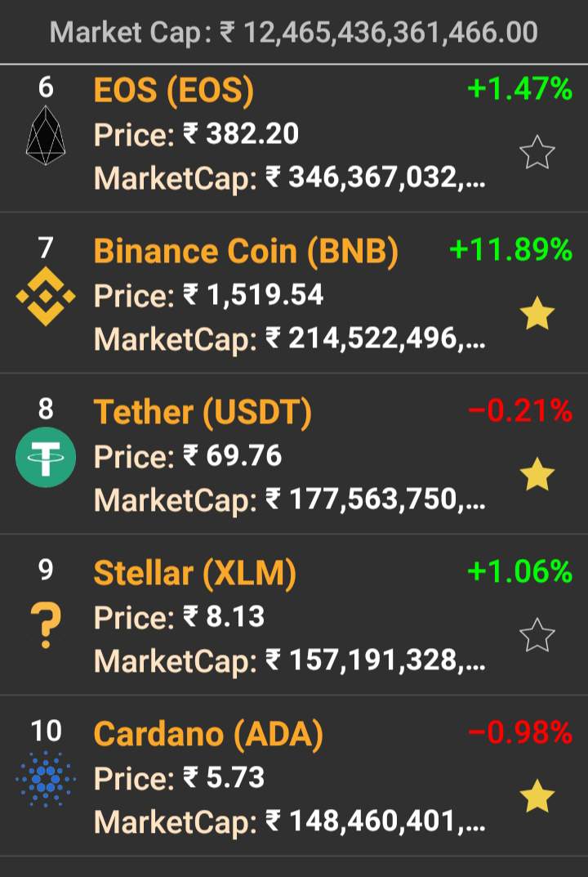
Task: Open Cardano (ADA) coin page
Action: 208,735
